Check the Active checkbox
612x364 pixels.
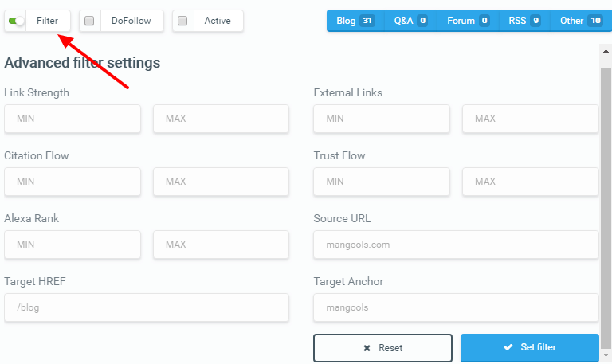point(182,22)
